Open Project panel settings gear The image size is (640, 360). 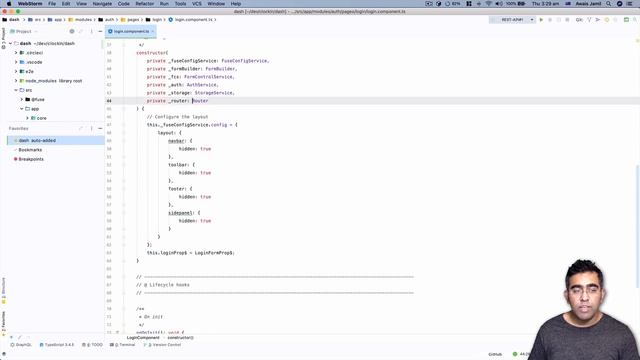point(72,31)
